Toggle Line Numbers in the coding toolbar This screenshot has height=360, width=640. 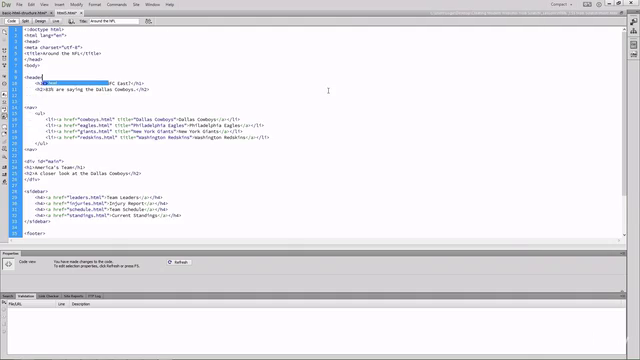[x=4, y=94]
